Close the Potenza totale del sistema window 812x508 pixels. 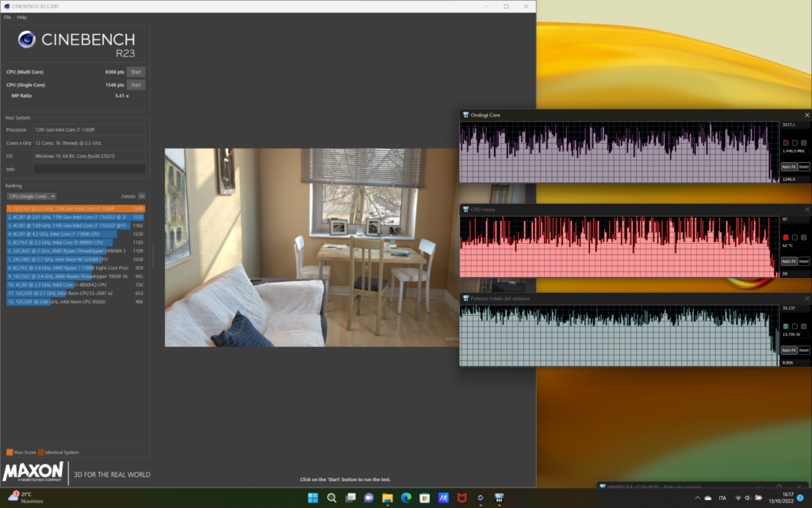(x=806, y=298)
